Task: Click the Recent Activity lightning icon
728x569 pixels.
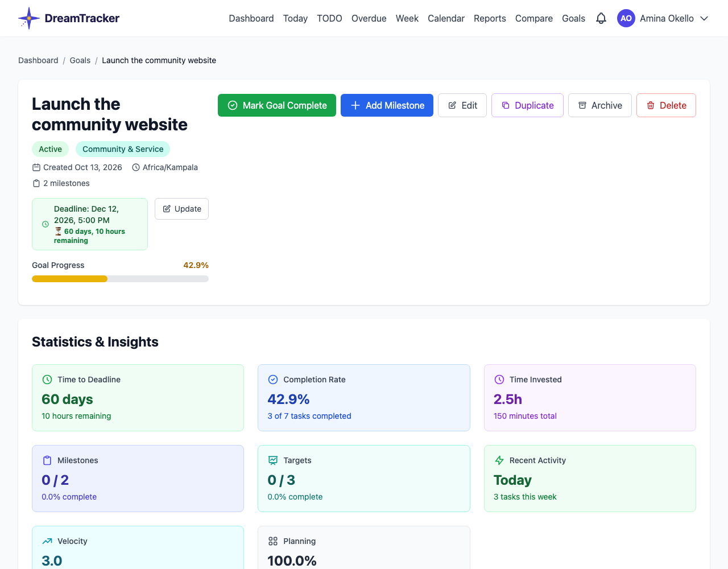Action: [499, 460]
